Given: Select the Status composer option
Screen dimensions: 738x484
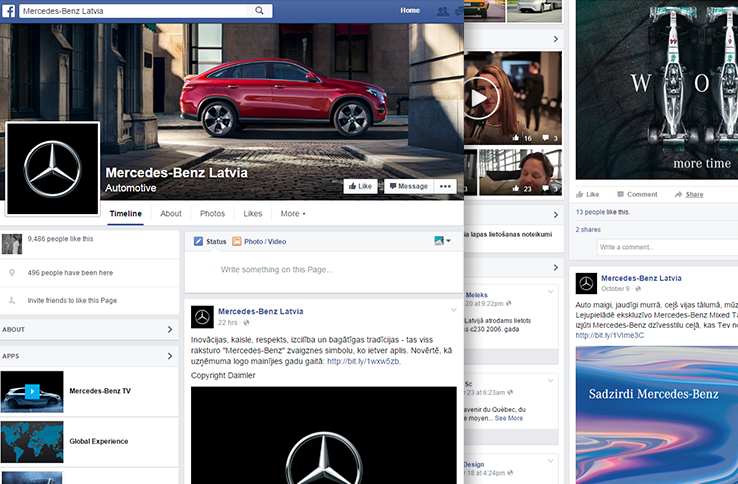Looking at the screenshot, I should [x=210, y=241].
